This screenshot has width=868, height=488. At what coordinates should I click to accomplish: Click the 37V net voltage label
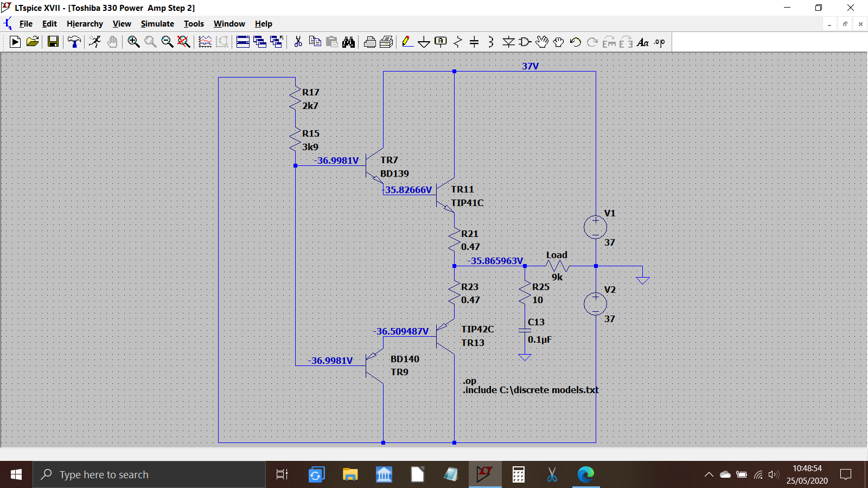click(531, 66)
